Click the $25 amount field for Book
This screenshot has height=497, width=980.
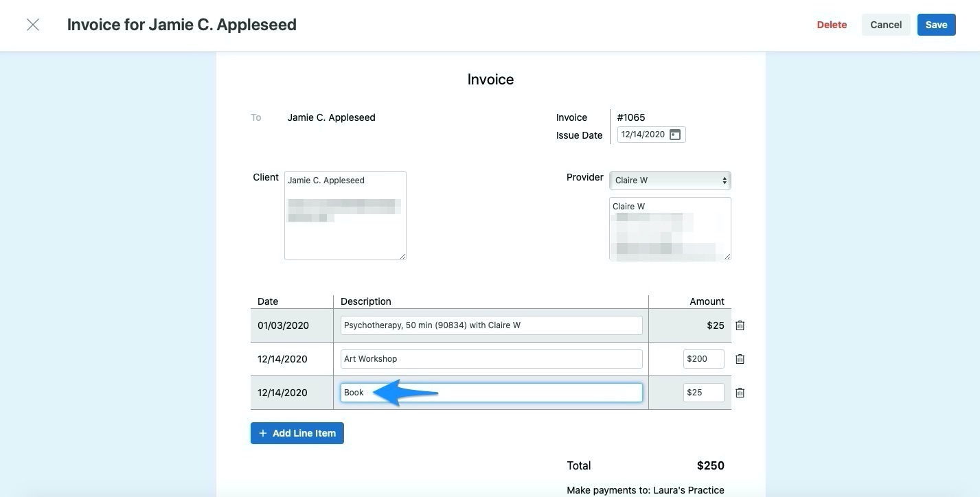pyautogui.click(x=703, y=392)
